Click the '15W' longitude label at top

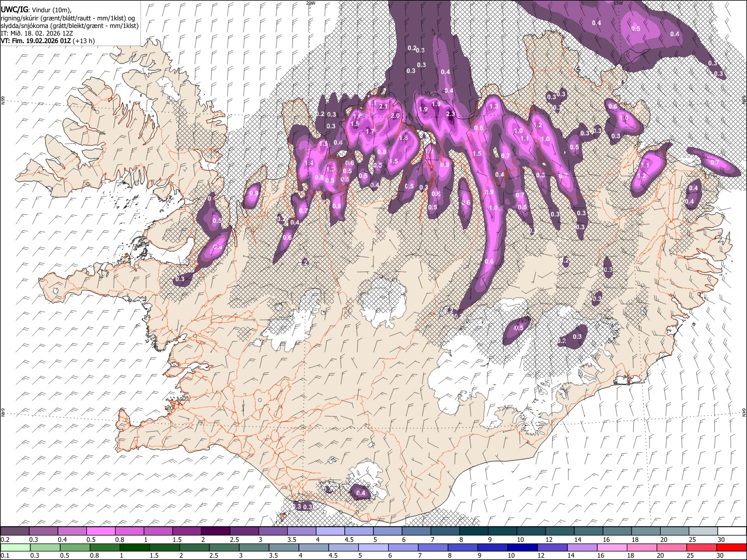(619, 3)
